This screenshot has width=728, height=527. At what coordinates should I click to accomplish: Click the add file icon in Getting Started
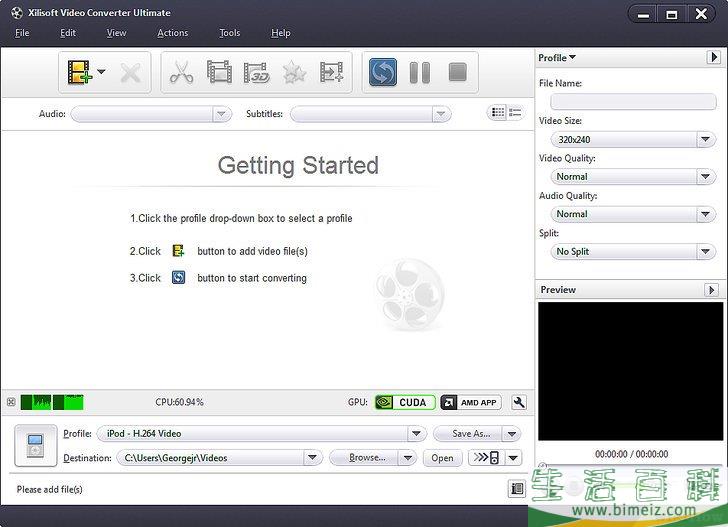point(178,251)
